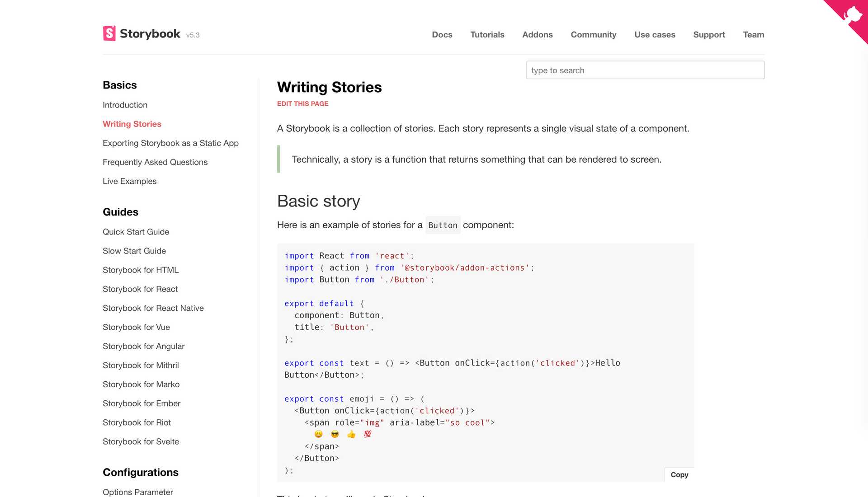Open the Tutorials navigation item
Viewport: 868px width, 497px height.
coord(487,35)
